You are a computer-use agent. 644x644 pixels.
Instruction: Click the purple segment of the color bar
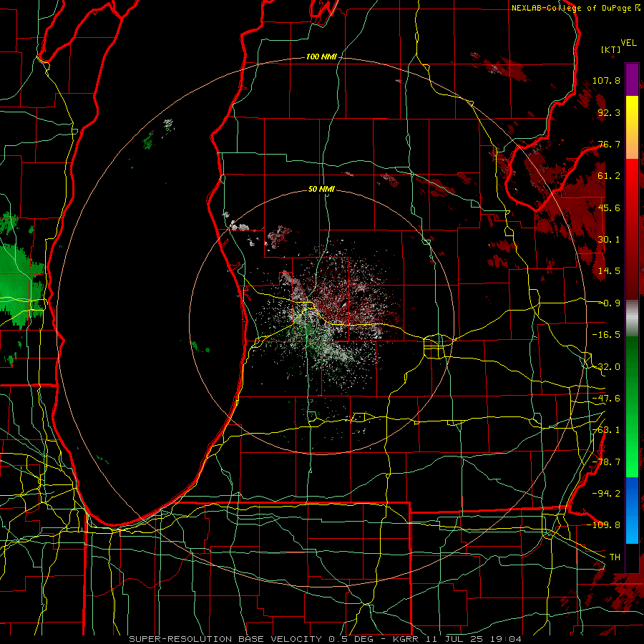(x=632, y=79)
